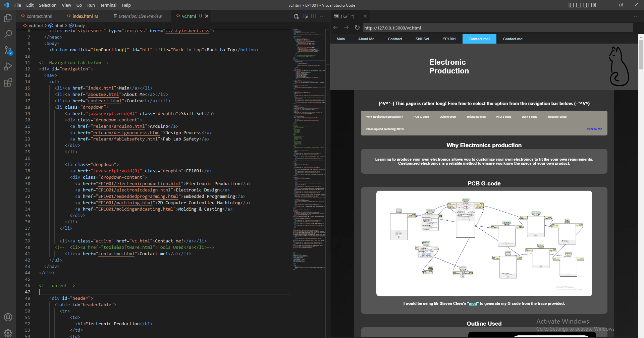The image size is (644, 338).
Task: Open Skill Set dropdown in preview navbar
Action: [422, 39]
